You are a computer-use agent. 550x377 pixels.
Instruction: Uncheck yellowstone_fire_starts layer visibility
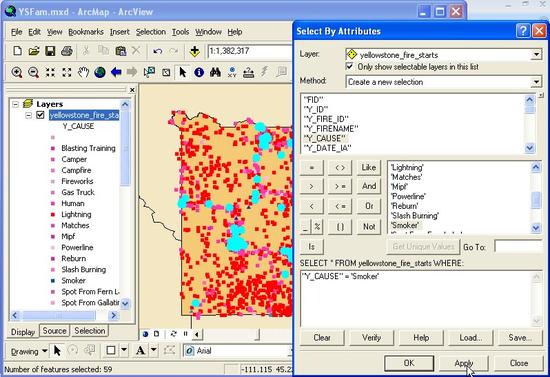(40, 115)
